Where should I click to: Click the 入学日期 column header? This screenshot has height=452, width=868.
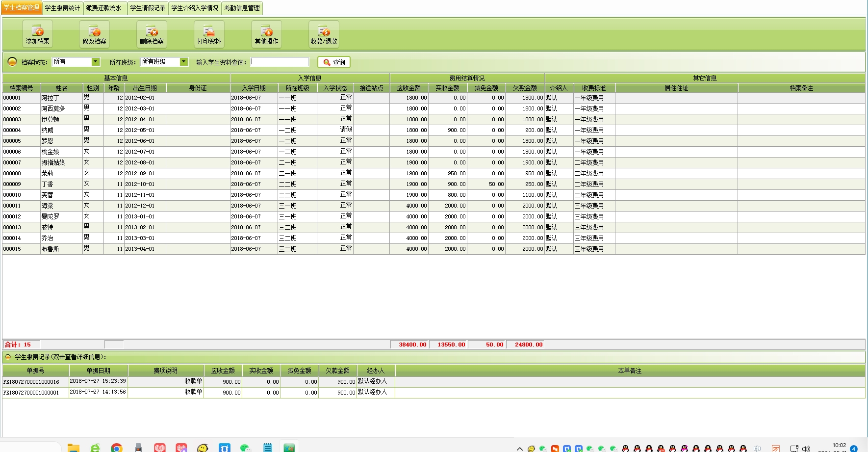point(254,88)
